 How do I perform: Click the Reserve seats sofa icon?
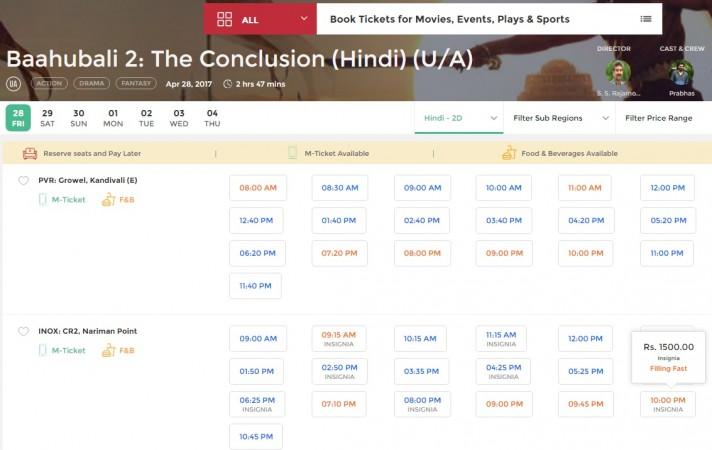pos(30,153)
